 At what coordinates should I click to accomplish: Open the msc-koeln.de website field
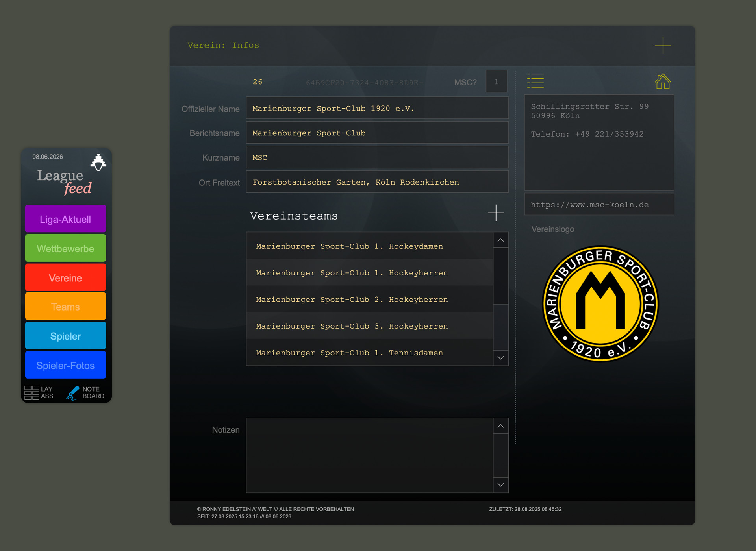click(x=599, y=204)
